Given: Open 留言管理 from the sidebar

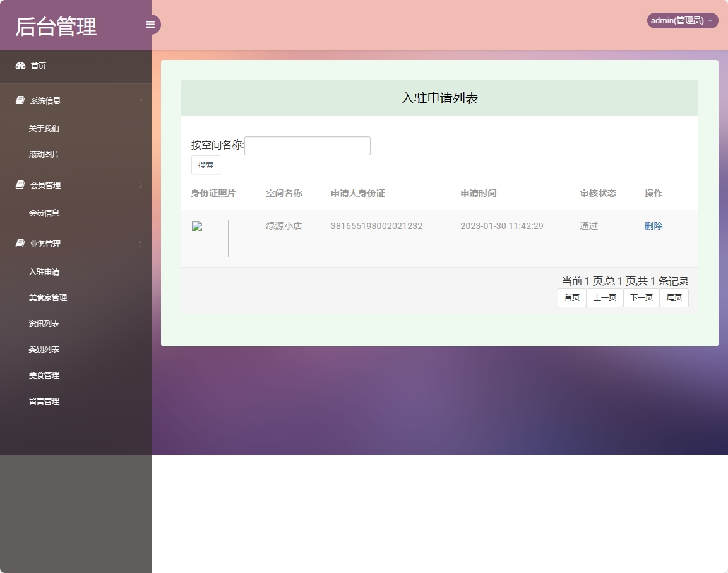Looking at the screenshot, I should (44, 401).
